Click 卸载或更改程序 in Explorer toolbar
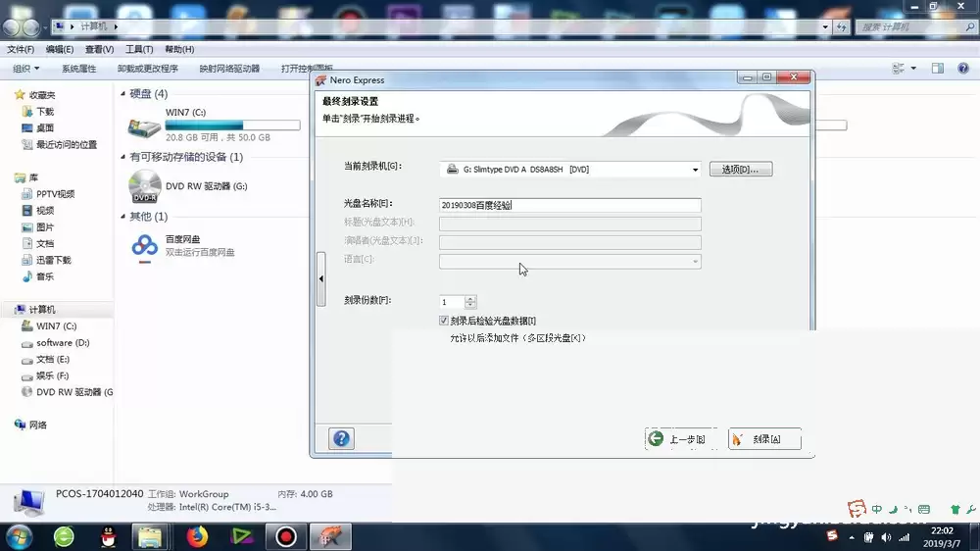The height and width of the screenshot is (551, 980). coord(148,69)
